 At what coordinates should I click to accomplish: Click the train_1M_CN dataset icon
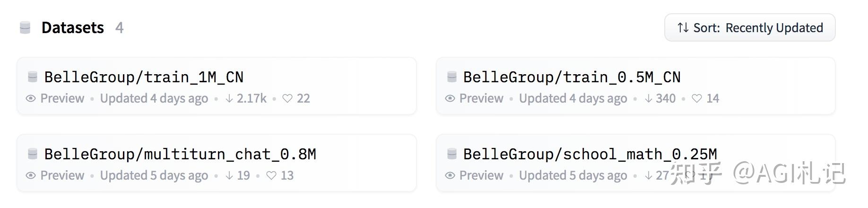point(33,77)
